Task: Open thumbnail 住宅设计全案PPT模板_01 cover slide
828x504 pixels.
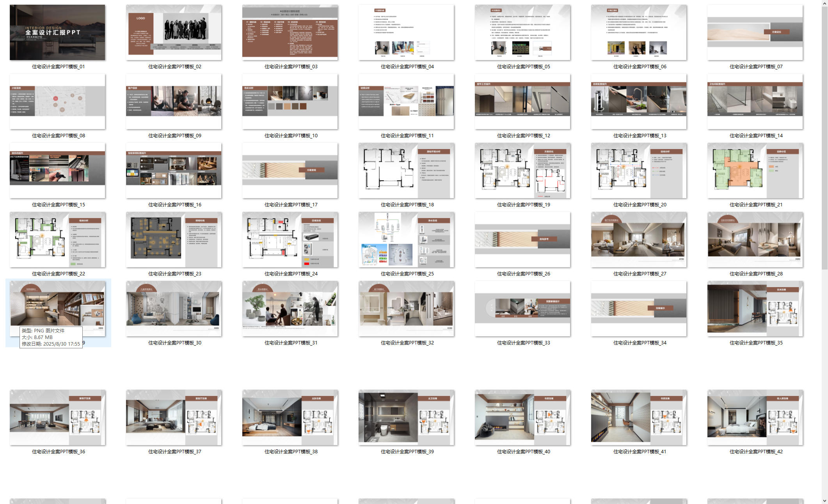Action: pos(57,32)
